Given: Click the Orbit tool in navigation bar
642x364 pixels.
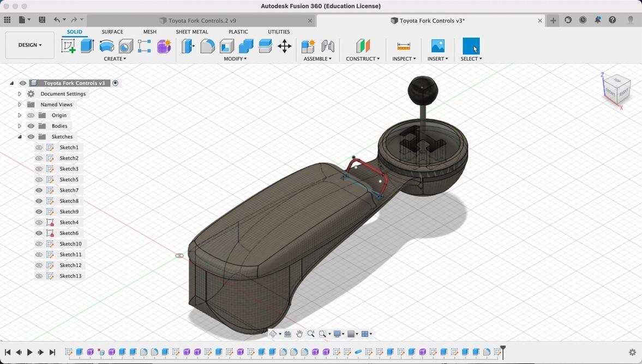Looking at the screenshot, I should tap(273, 333).
